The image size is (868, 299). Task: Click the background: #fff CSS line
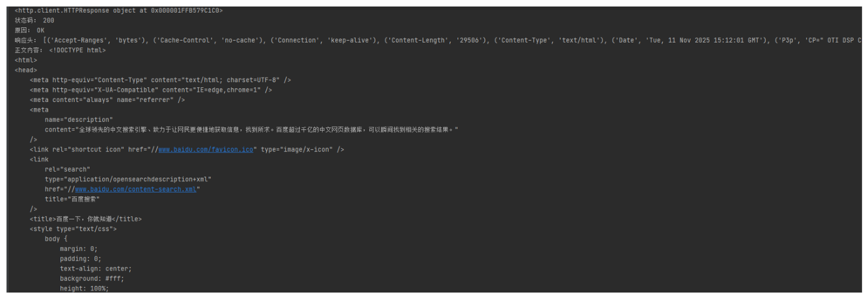(x=92, y=278)
